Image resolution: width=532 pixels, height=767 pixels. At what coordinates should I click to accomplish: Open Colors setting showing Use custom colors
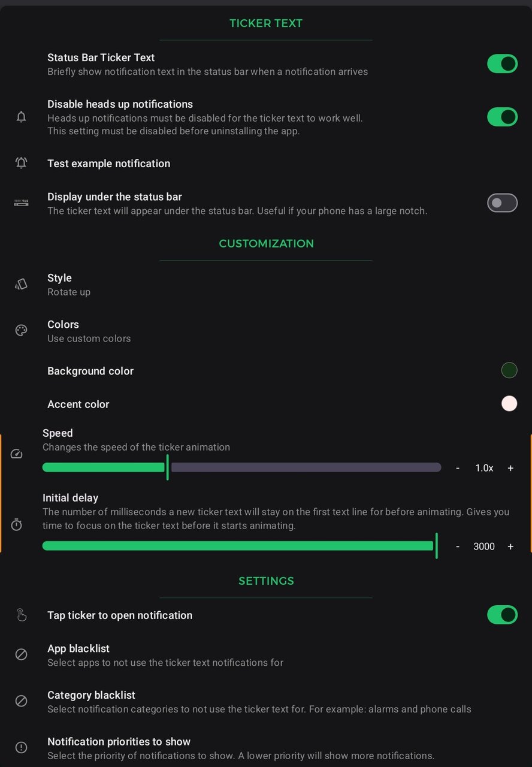(89, 331)
